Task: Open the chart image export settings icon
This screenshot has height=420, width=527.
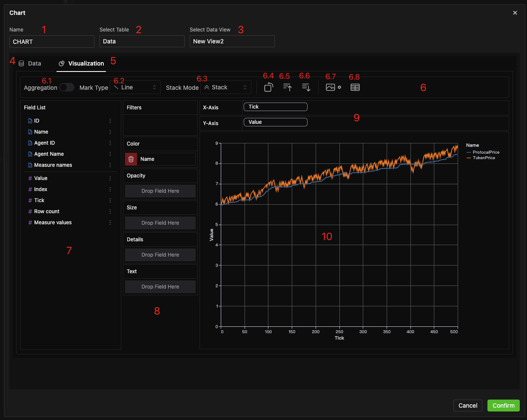Action: tap(333, 87)
